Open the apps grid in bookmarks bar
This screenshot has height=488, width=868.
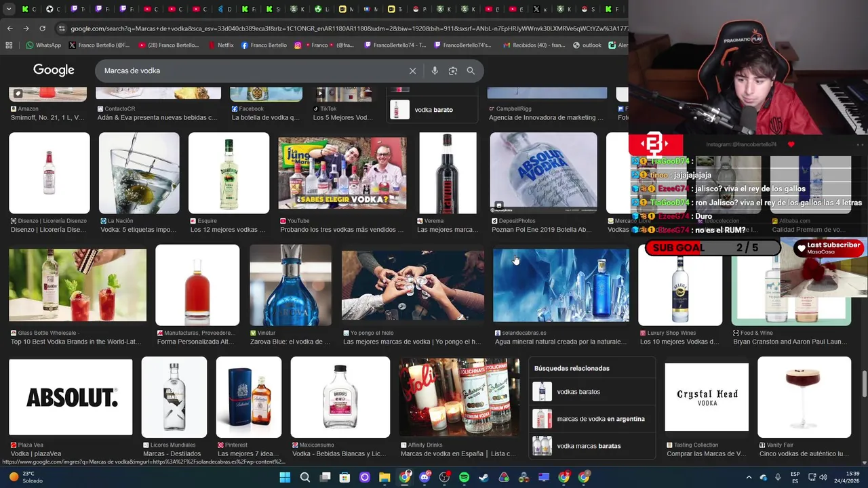[9, 45]
